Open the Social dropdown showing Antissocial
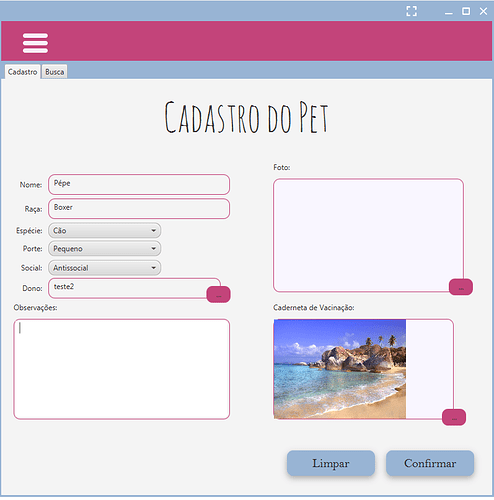The width and height of the screenshot is (494, 500). pos(105,268)
